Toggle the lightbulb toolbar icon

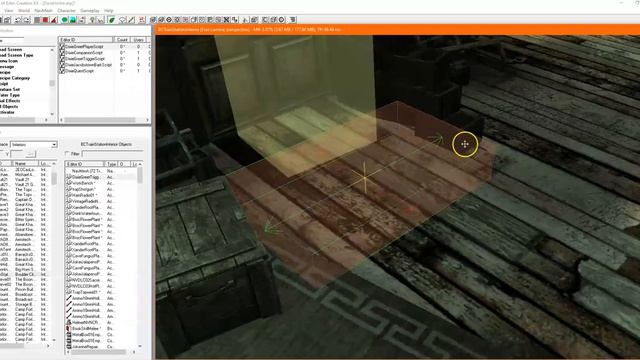92,20
